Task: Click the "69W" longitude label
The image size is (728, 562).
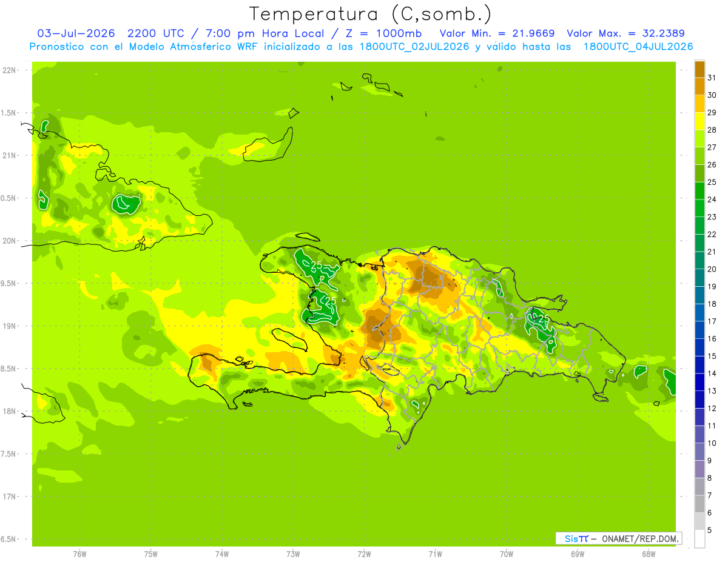Action: 578,554
